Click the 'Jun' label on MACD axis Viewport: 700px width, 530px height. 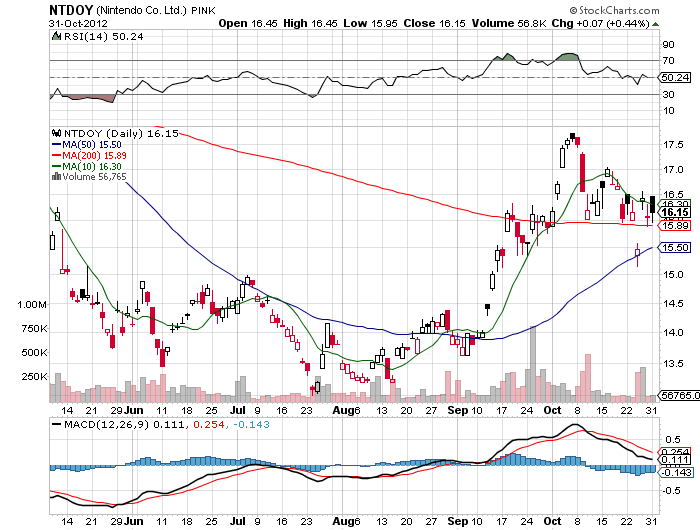(133, 521)
